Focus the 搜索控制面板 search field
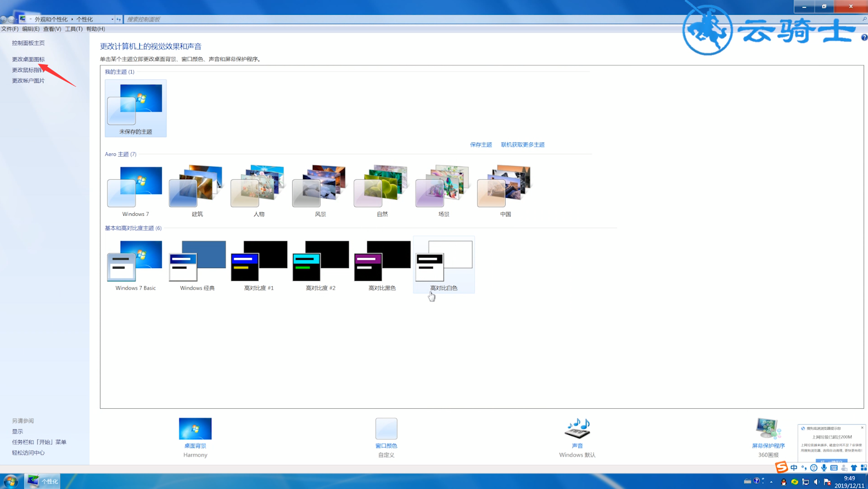868x489 pixels. click(494, 19)
